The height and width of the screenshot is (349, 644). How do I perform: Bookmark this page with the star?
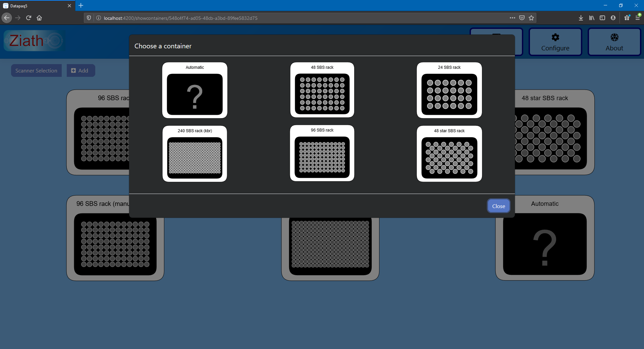tap(531, 18)
